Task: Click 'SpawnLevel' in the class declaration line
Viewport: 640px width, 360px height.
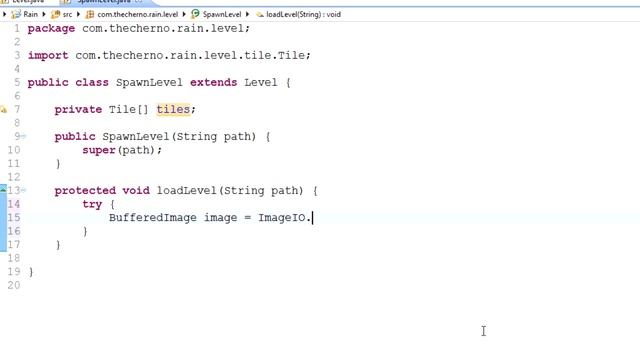Action: [x=149, y=82]
